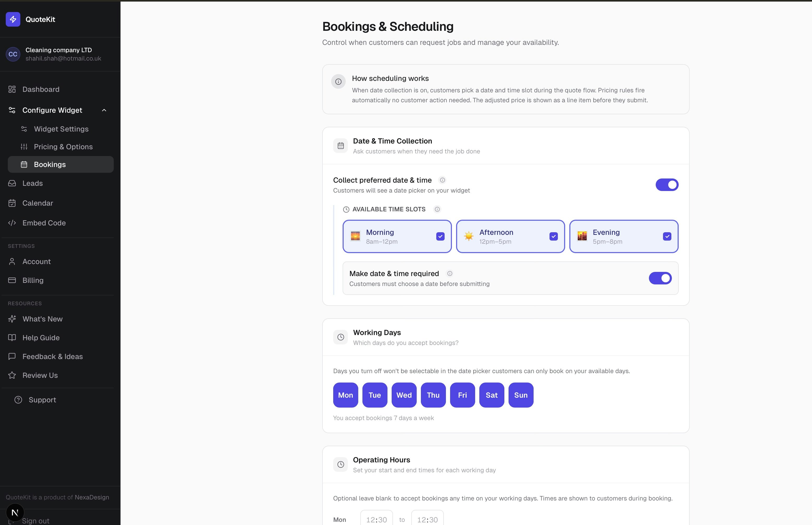This screenshot has width=812, height=525.
Task: Click the Widget Settings sliders icon
Action: [x=24, y=129]
